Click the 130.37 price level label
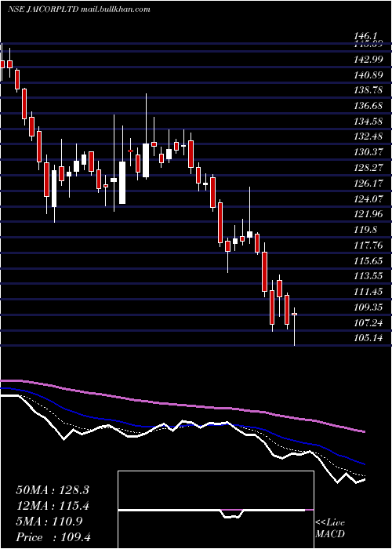The image size is (392, 549). point(368,152)
